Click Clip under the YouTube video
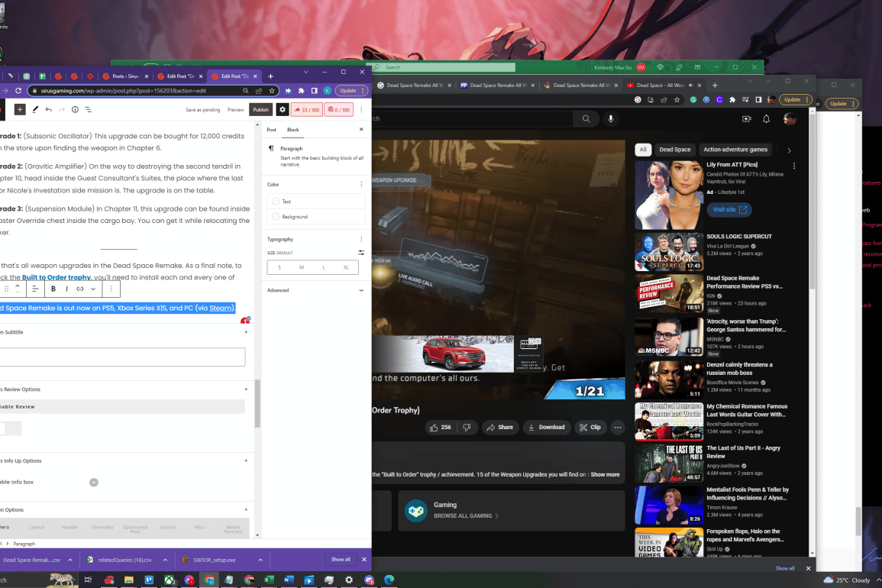The height and width of the screenshot is (588, 882). (590, 427)
